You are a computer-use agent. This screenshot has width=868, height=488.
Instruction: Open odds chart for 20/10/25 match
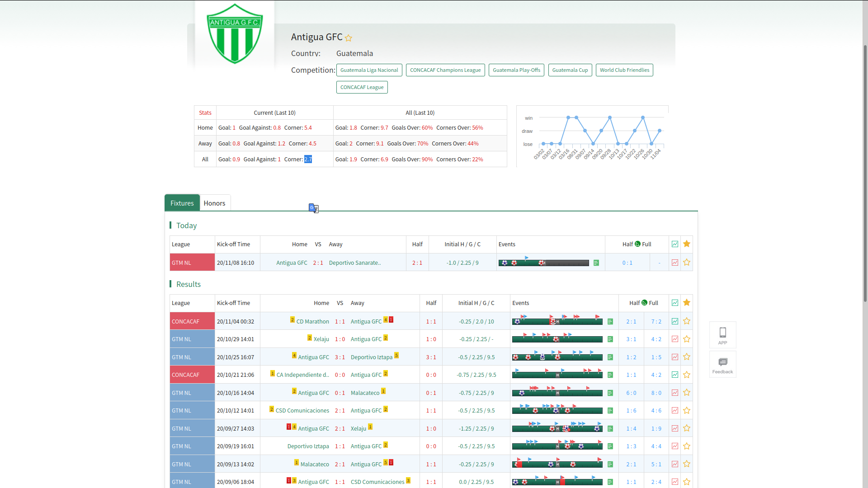(675, 357)
